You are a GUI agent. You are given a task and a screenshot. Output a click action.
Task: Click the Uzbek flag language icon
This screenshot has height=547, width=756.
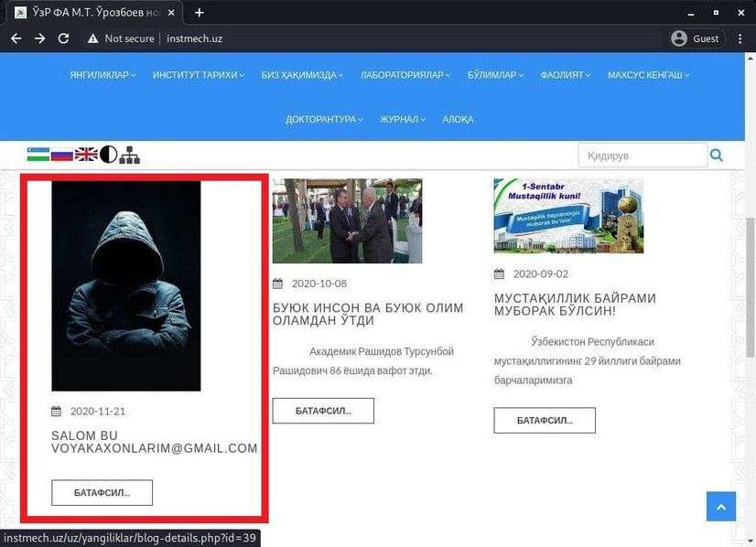pyautogui.click(x=38, y=155)
